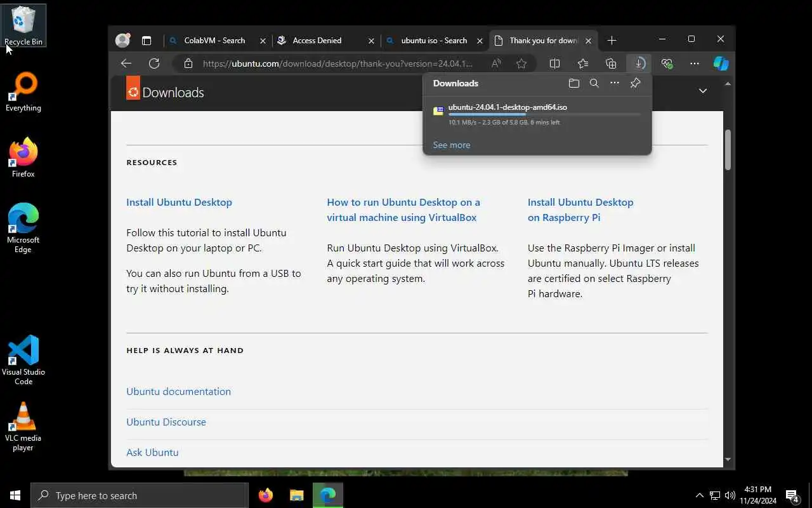Open downloads folder from Downloads panel
This screenshot has height=508, width=812.
tap(574, 83)
